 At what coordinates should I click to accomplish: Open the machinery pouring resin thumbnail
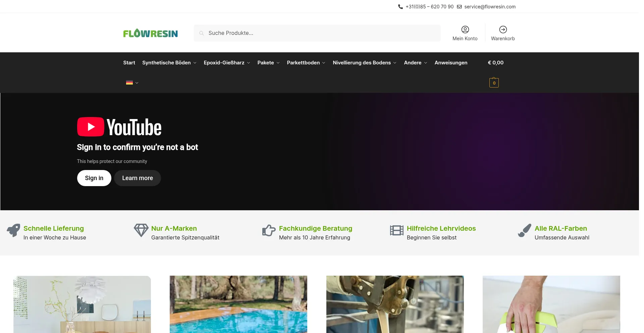point(395,304)
